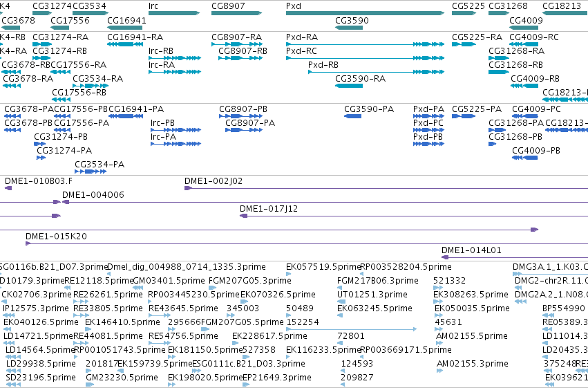Open protein CG31274-PA
Image resolution: width=588 pixels, height=388 pixels.
(x=64, y=151)
